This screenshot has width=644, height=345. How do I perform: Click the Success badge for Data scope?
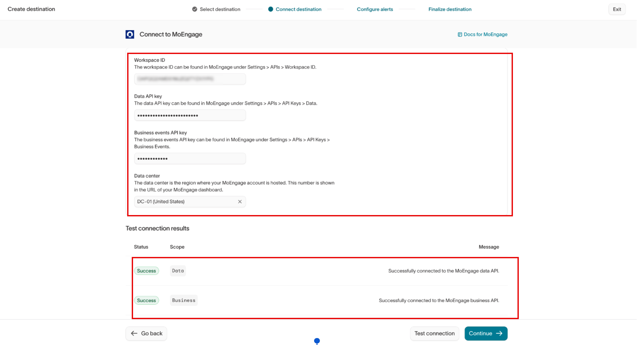[x=146, y=271]
